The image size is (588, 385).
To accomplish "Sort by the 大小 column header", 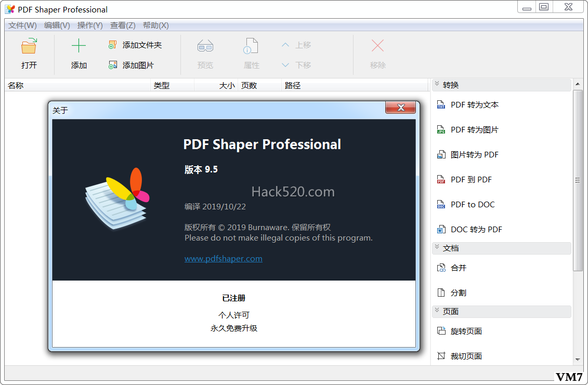I will [x=216, y=86].
